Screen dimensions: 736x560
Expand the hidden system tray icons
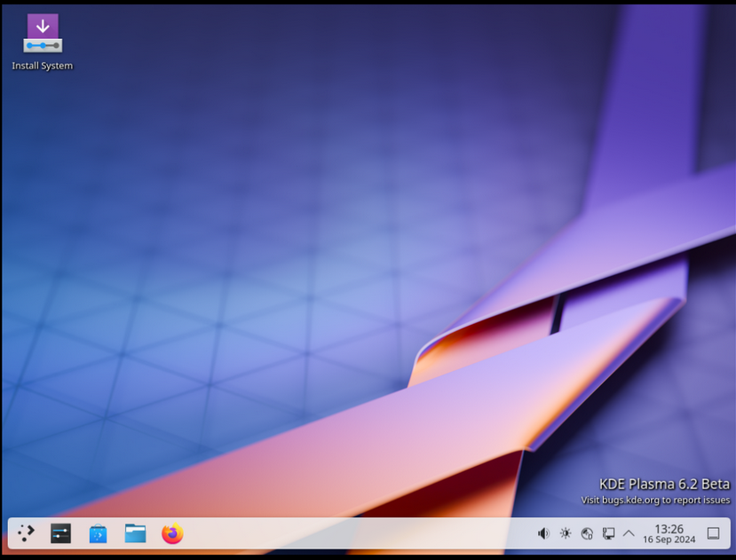[627, 533]
